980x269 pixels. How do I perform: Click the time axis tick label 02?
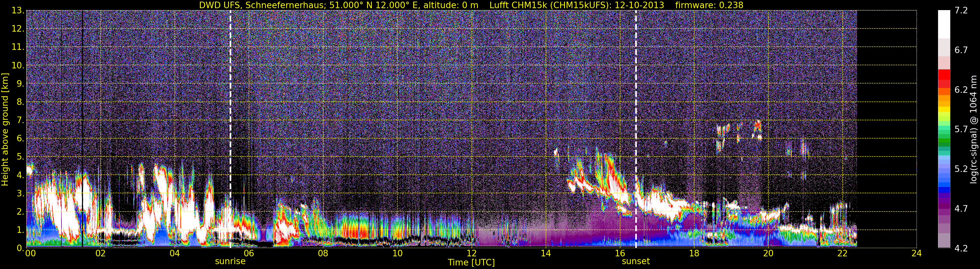(x=101, y=253)
